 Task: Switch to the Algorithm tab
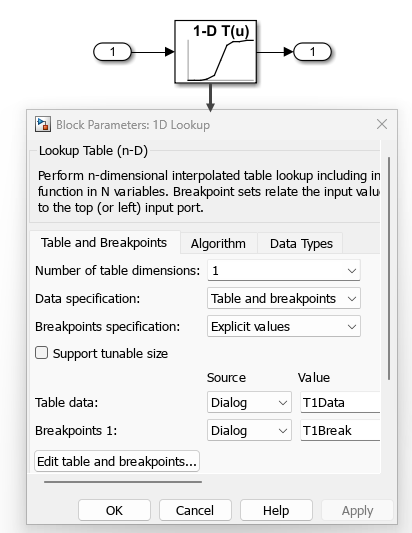pos(218,243)
